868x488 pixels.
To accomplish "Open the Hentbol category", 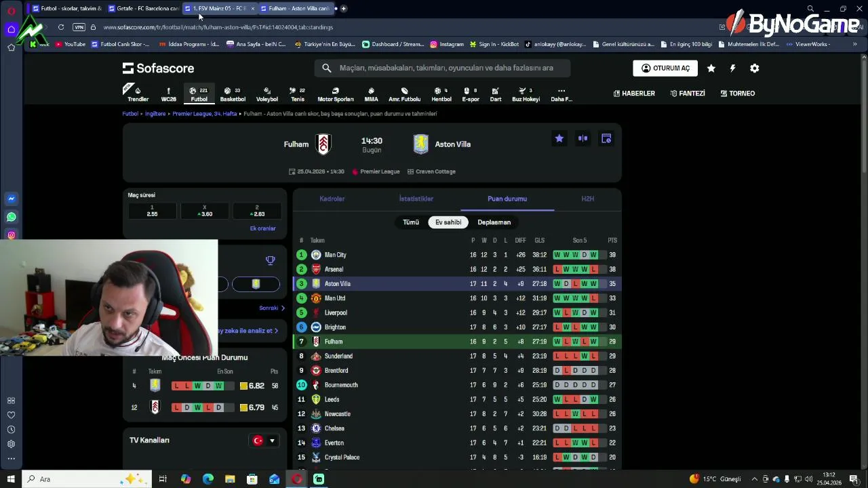I will coord(441,94).
